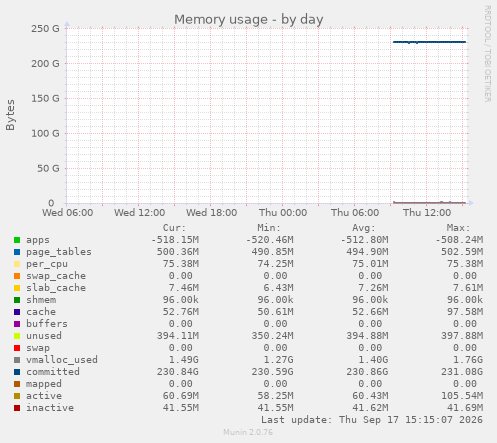Click the Thu 12:00 time label

point(427,213)
